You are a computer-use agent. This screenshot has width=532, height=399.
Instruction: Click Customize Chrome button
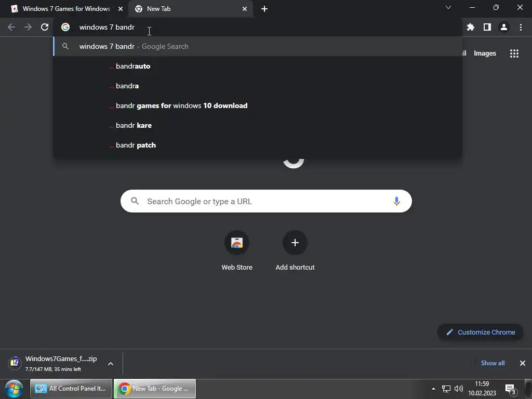[x=481, y=332]
